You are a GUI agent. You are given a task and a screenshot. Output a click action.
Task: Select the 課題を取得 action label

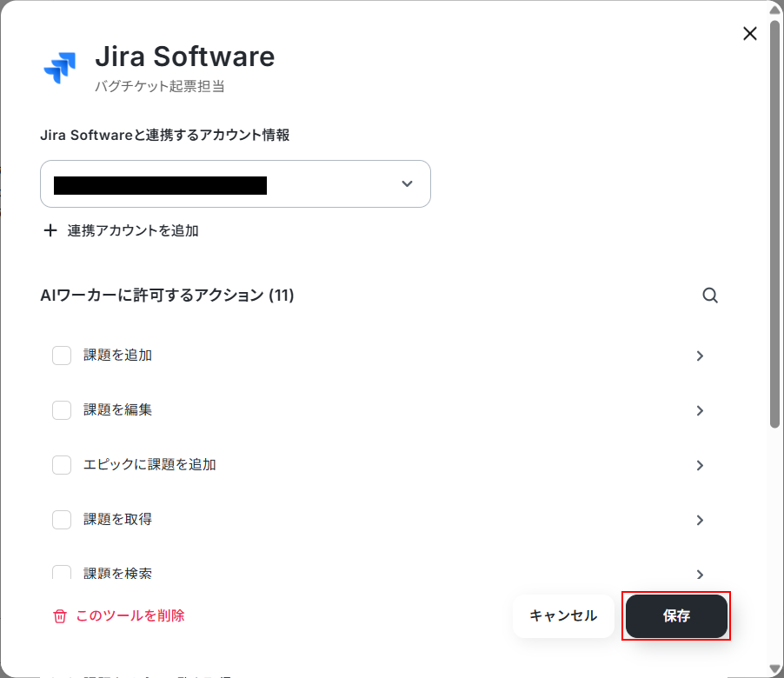[117, 520]
